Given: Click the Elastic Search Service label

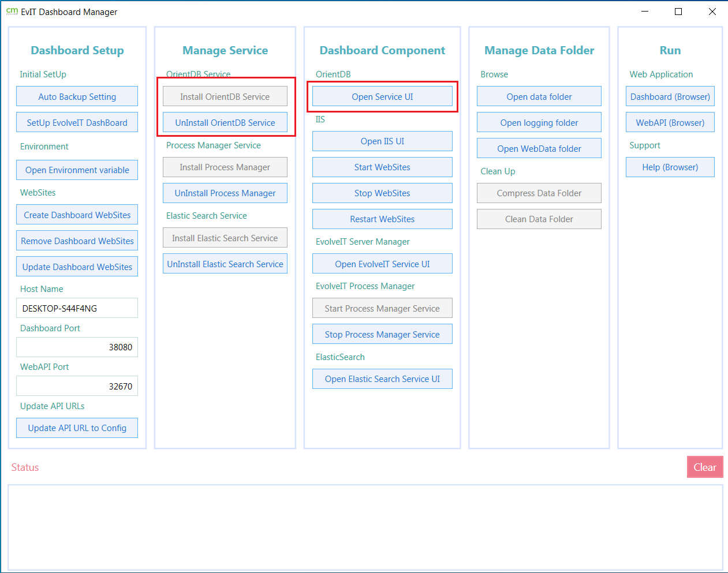Looking at the screenshot, I should click(x=207, y=215).
